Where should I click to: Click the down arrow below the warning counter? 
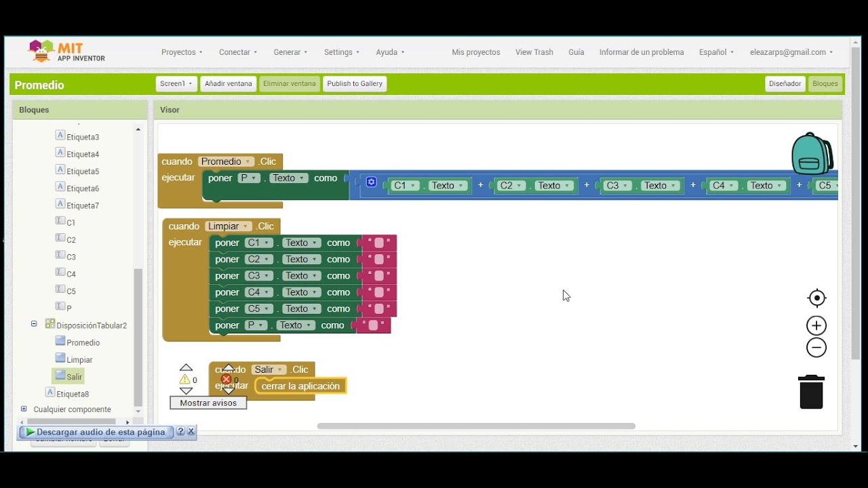186,391
